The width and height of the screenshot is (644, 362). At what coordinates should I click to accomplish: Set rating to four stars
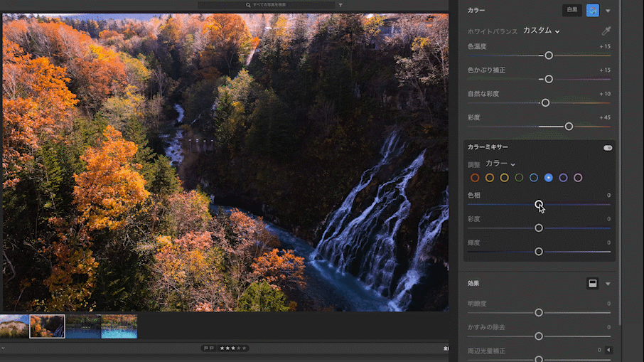pyautogui.click(x=239, y=348)
